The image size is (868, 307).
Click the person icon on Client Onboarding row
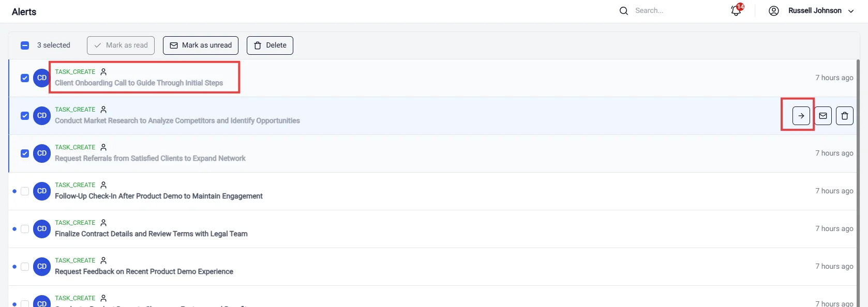click(x=103, y=72)
